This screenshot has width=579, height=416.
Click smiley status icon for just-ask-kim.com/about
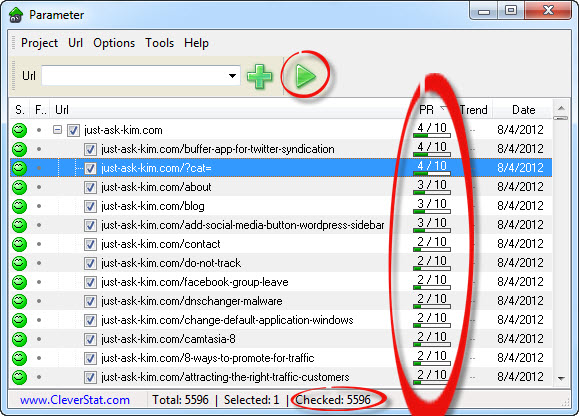click(20, 187)
